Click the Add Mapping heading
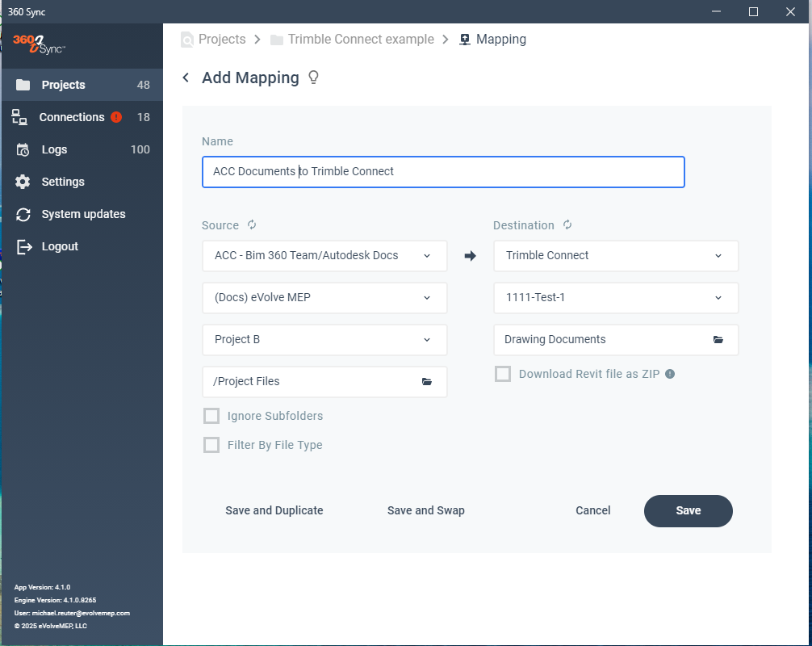Screen dimensions: 812x646 [x=250, y=78]
